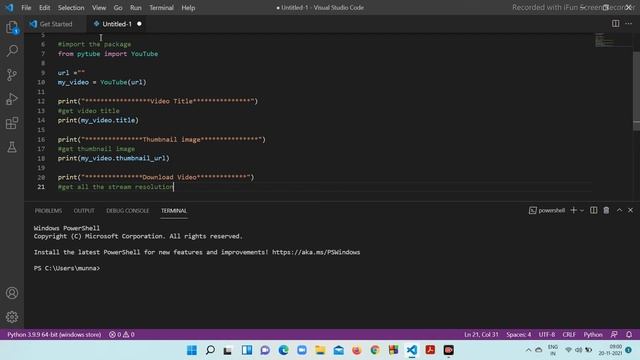Change Spaces: 4 indentation setting

pos(518,334)
